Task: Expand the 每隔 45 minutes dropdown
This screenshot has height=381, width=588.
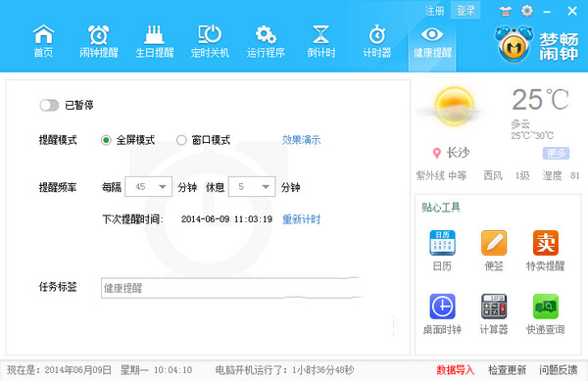Action: [149, 186]
